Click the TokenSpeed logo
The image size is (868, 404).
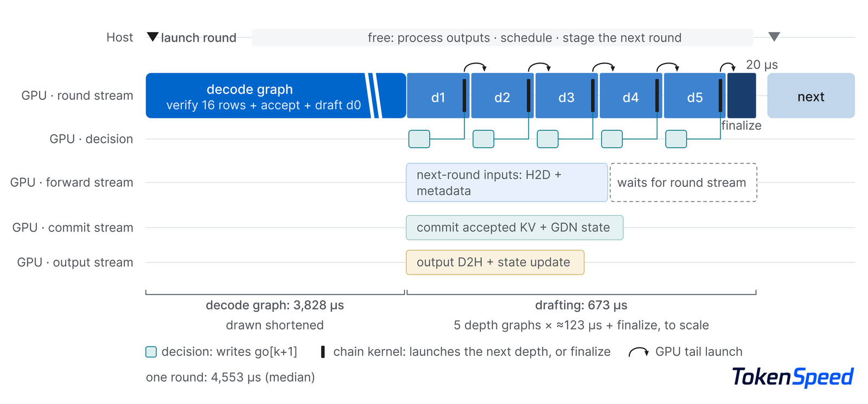[x=793, y=377]
